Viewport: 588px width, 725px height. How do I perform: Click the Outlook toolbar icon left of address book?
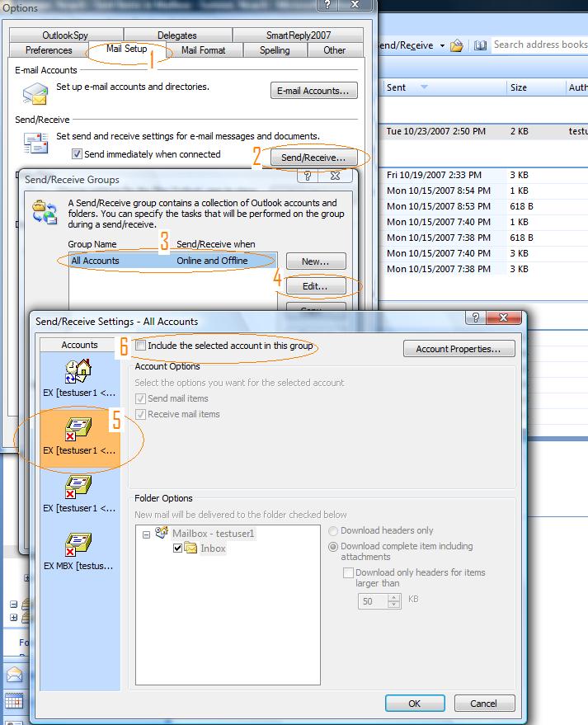tap(456, 45)
